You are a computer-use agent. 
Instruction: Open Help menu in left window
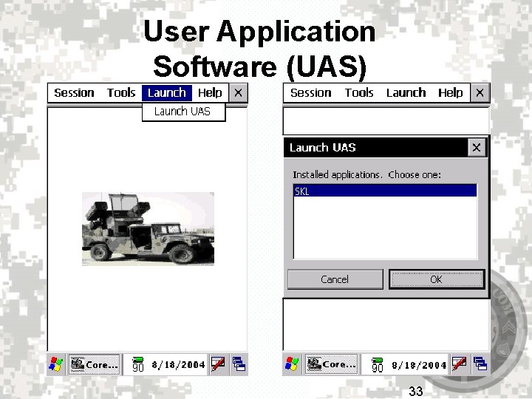pyautogui.click(x=210, y=92)
